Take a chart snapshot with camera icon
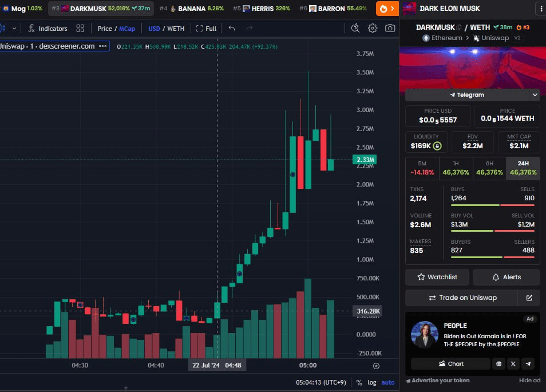This screenshot has height=392, width=546. coord(390,29)
